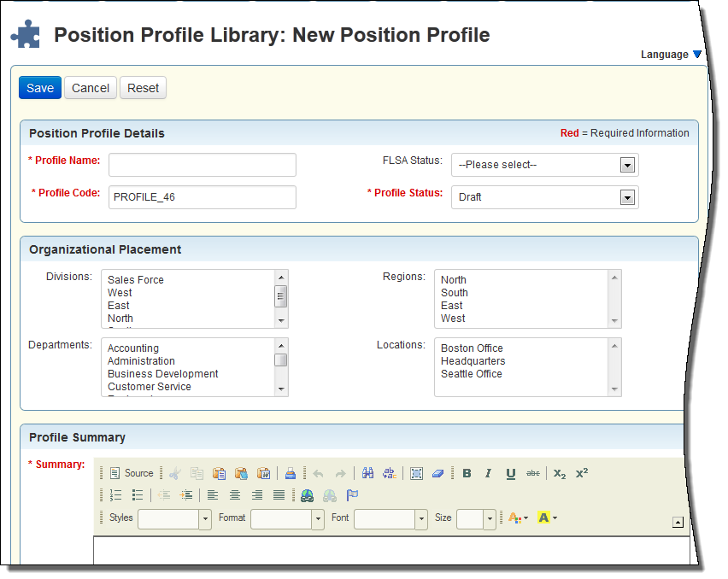728x579 pixels.
Task: Toggle Underline formatting
Action: click(511, 473)
